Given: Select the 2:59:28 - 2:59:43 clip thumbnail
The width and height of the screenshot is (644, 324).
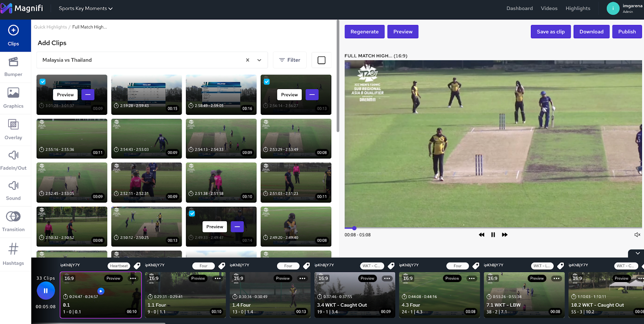Looking at the screenshot, I should 147,95.
